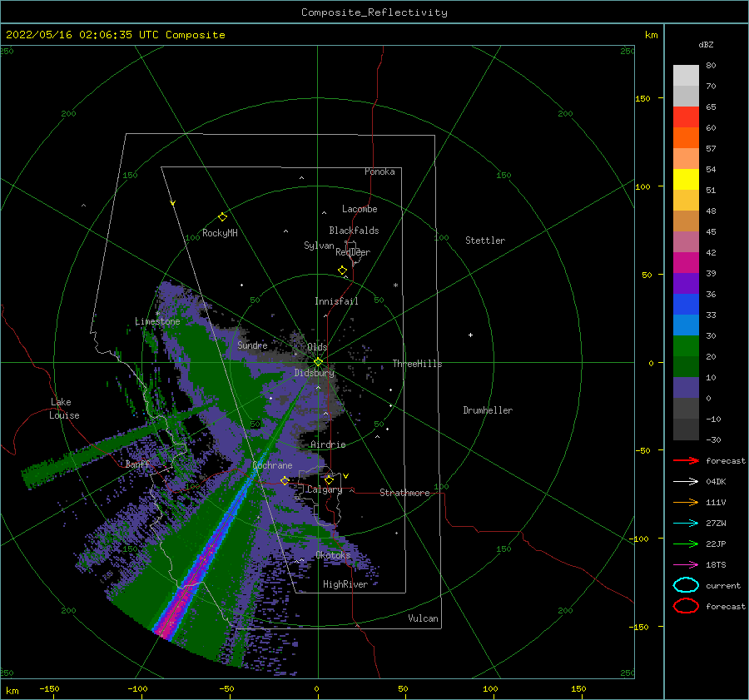The width and height of the screenshot is (749, 700).
Task: Click the cyan 27ZW arrow in legend
Action: (x=686, y=524)
